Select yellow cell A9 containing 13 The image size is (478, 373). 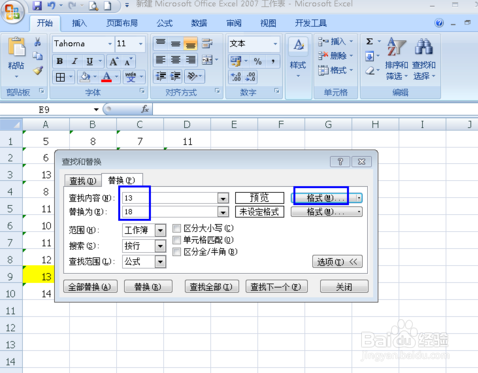click(38, 276)
